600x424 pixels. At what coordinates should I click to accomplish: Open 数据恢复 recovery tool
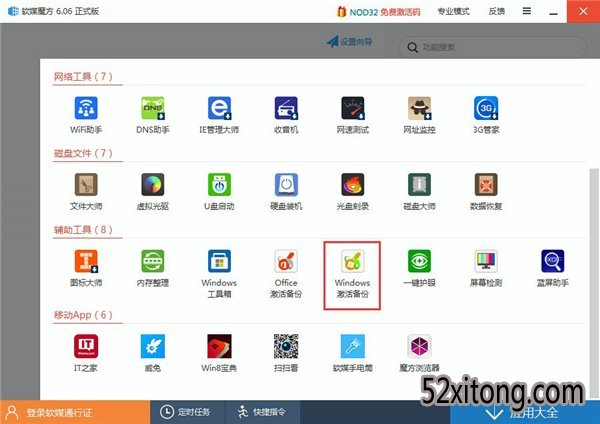pyautogui.click(x=486, y=184)
